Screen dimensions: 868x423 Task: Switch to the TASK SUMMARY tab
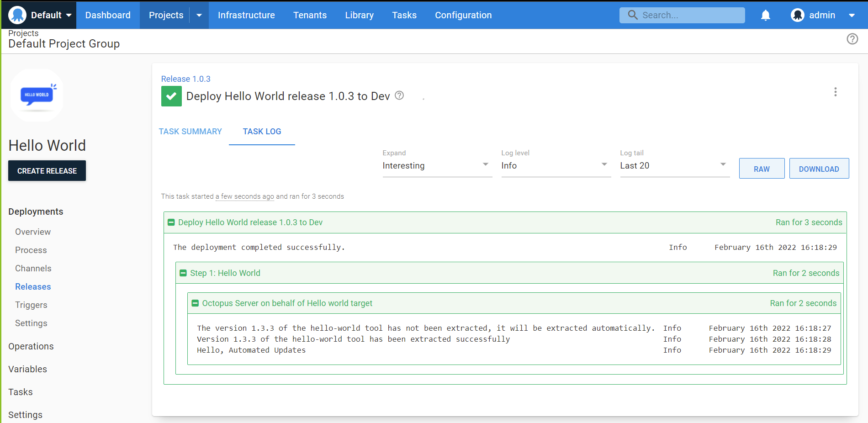pyautogui.click(x=191, y=132)
